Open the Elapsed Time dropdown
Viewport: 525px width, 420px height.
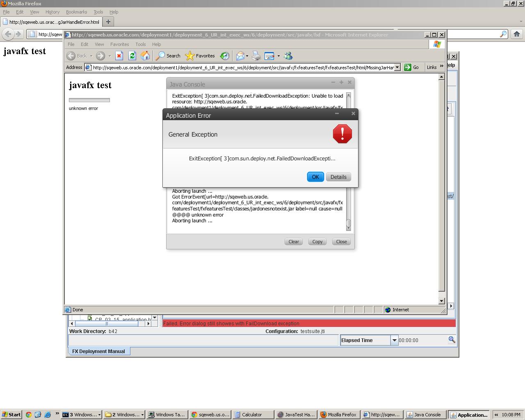394,340
